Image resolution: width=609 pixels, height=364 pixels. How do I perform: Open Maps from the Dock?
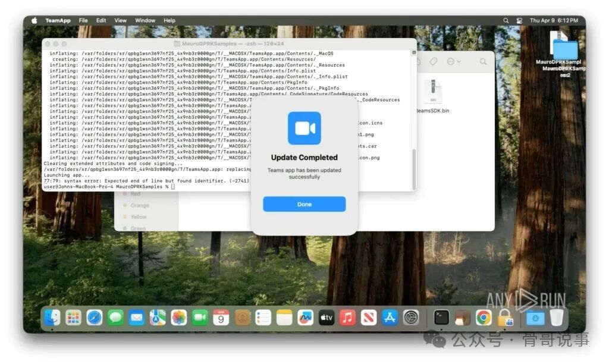pos(158,318)
